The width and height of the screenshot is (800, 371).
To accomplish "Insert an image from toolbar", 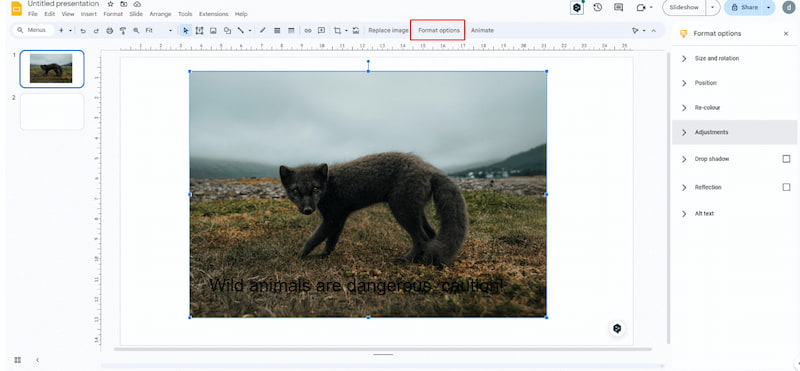I will tap(213, 31).
